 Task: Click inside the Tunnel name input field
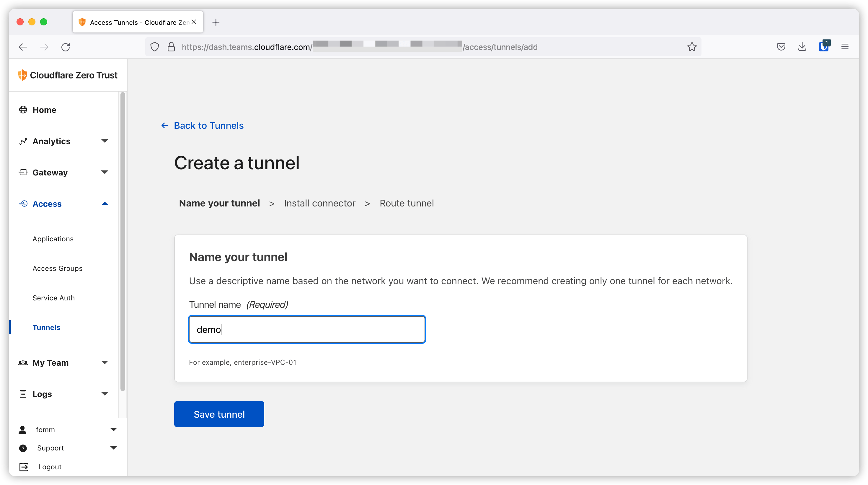[306, 329]
